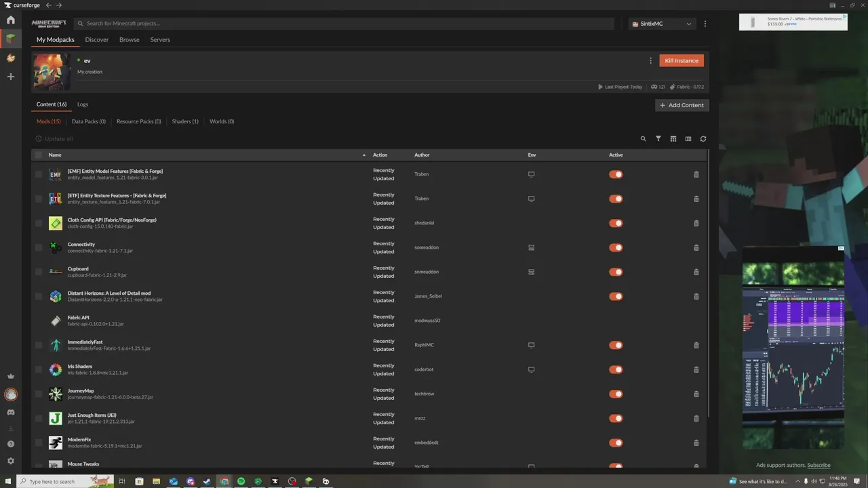Image resolution: width=868 pixels, height=488 pixels.
Task: Delete the ModernFix mod
Action: tap(696, 443)
